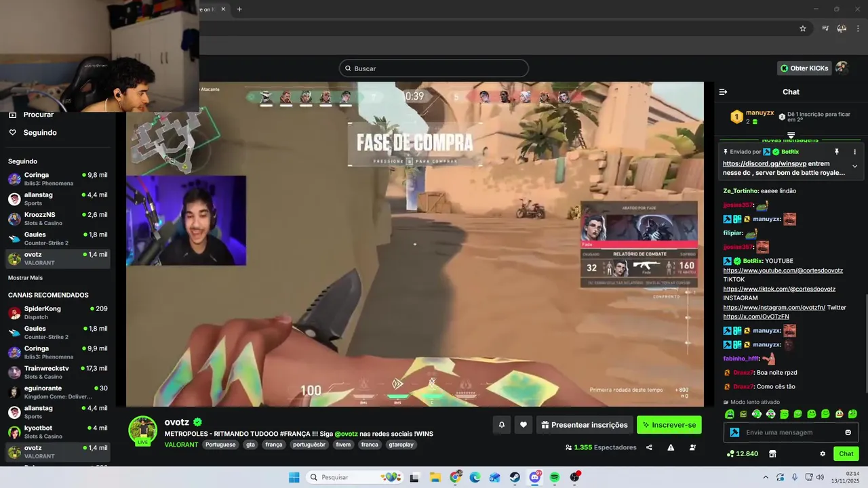Image resolution: width=868 pixels, height=488 pixels.
Task: Click the 12.840 channel points balance
Action: pyautogui.click(x=743, y=453)
